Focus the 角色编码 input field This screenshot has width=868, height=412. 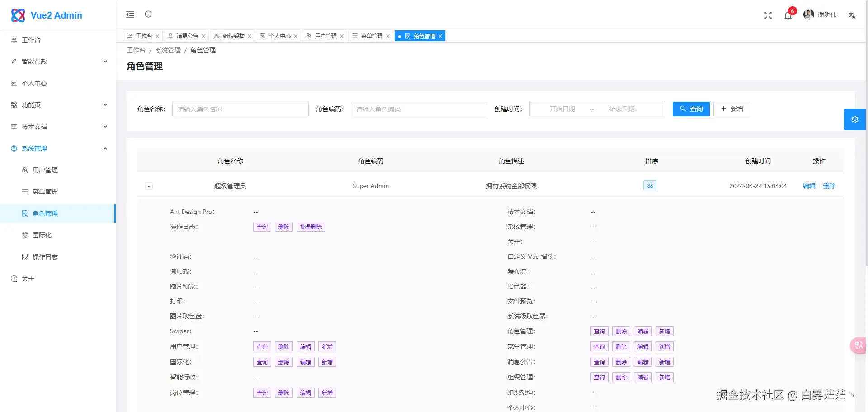point(419,109)
